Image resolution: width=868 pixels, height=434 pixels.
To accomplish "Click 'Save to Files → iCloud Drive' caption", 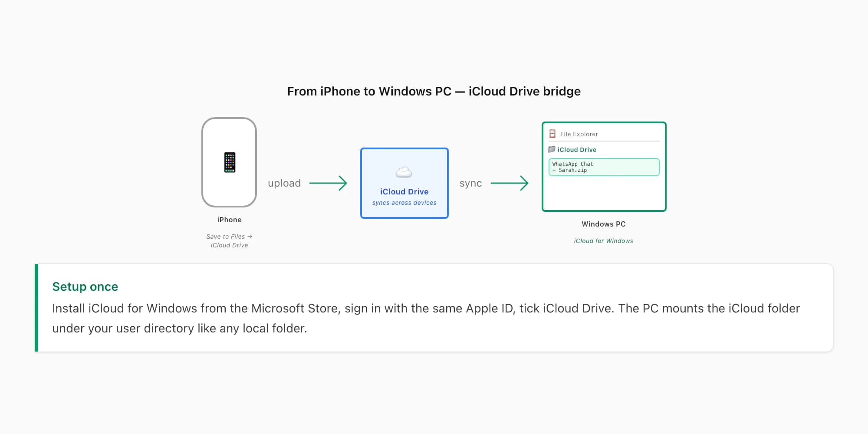I will (x=229, y=241).
